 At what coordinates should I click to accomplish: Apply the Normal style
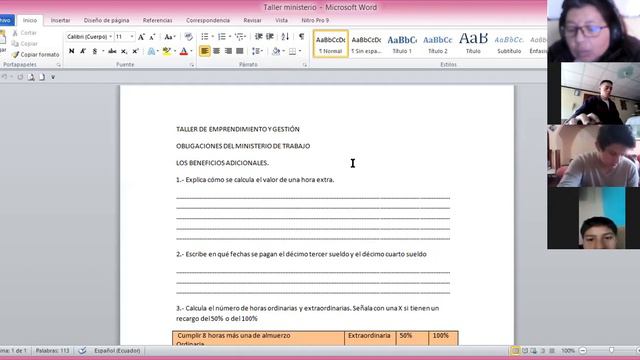click(x=331, y=44)
